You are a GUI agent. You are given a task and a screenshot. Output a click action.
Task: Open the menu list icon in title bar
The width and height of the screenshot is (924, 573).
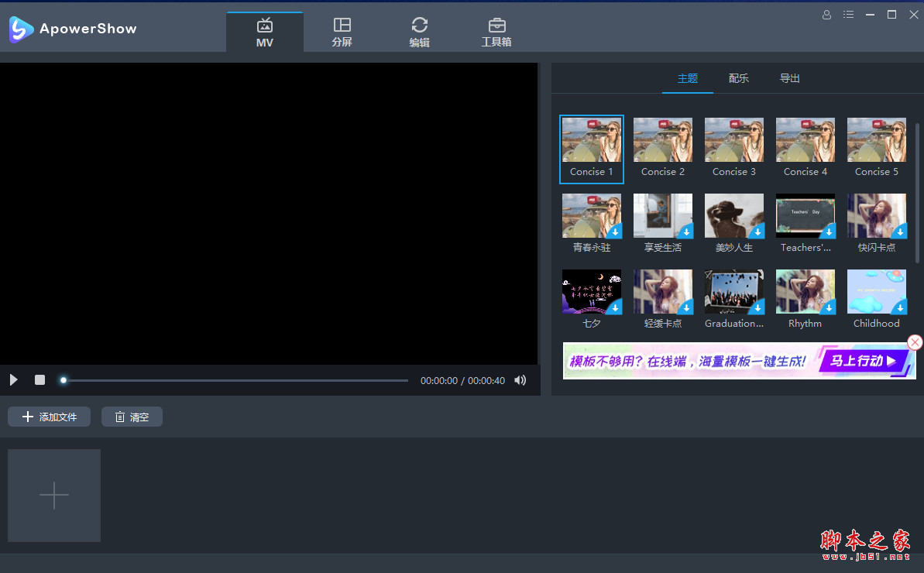pos(848,15)
